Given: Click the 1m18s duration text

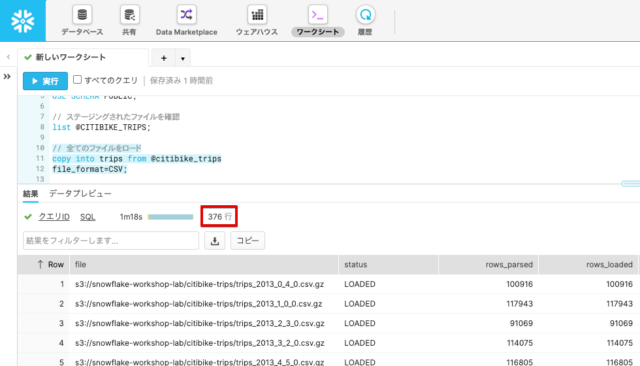Looking at the screenshot, I should (131, 217).
